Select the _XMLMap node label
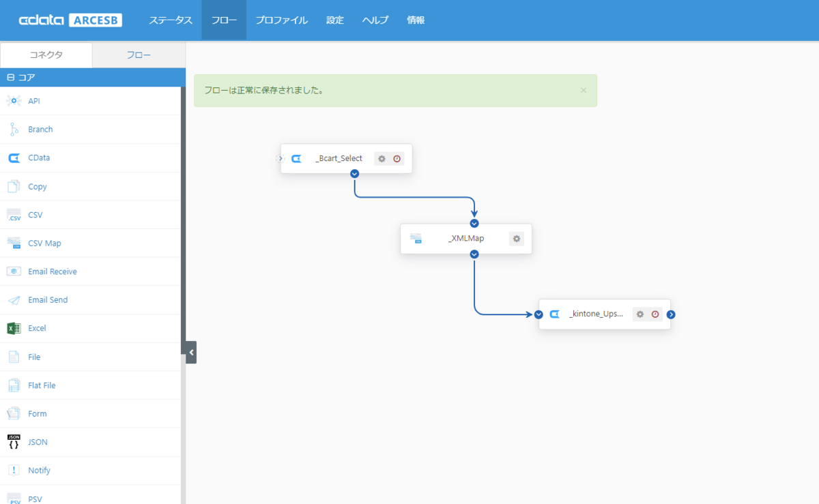This screenshot has height=504, width=819. point(466,239)
